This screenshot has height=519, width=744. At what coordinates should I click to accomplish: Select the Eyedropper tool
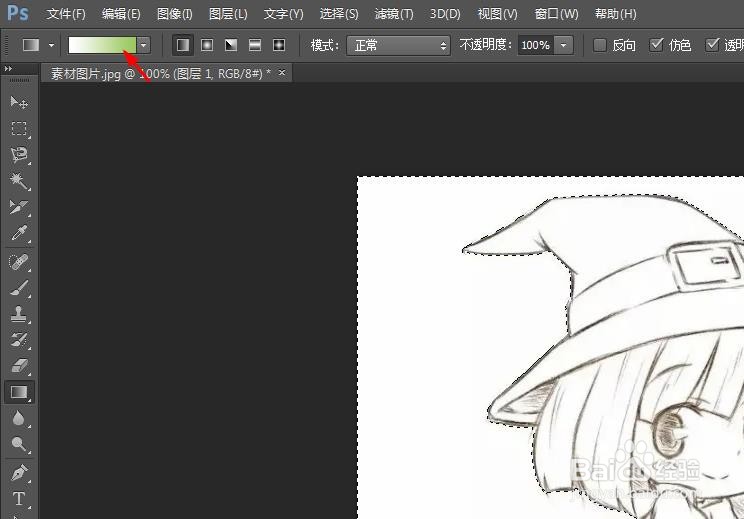(x=19, y=233)
